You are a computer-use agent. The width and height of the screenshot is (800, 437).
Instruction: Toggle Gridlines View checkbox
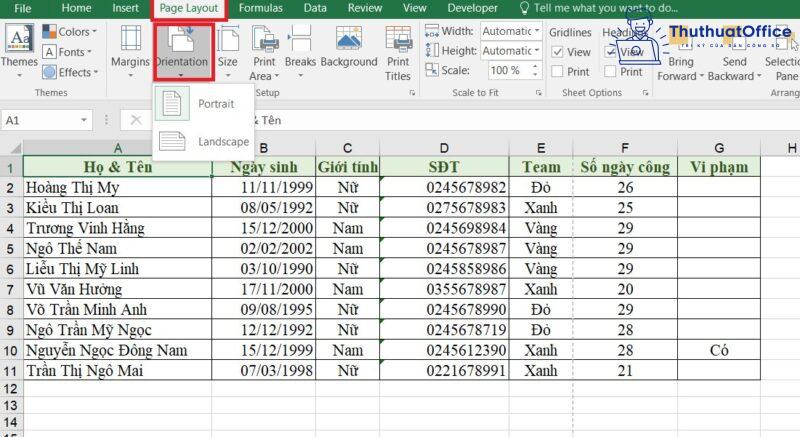coord(557,52)
